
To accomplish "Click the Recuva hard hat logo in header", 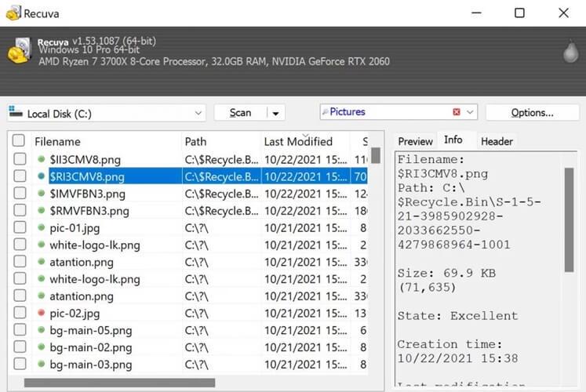I will [x=18, y=50].
